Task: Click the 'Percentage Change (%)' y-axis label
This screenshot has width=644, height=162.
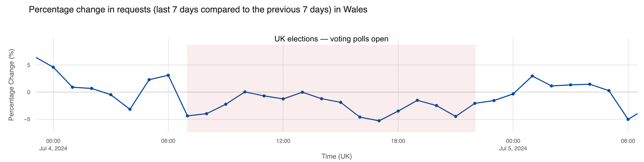Action: tap(11, 85)
